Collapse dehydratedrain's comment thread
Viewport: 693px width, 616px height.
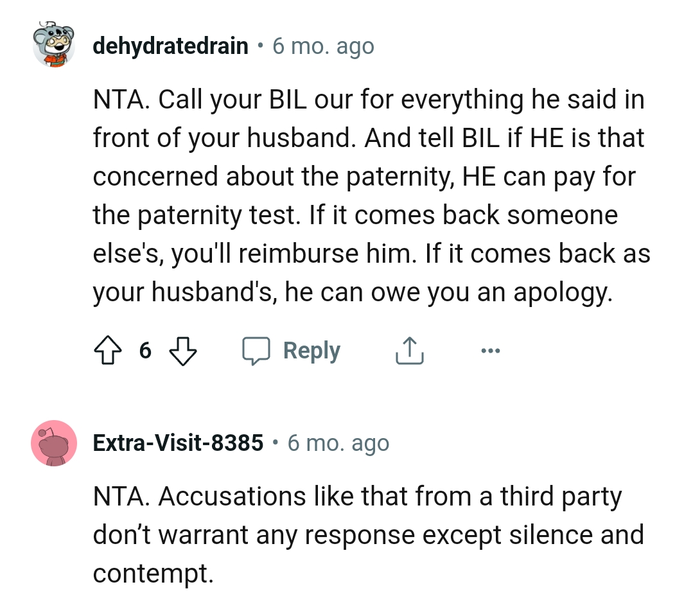click(55, 45)
